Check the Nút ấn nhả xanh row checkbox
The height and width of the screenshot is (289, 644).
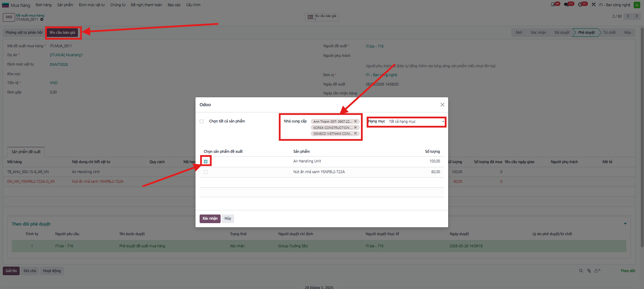point(206,172)
